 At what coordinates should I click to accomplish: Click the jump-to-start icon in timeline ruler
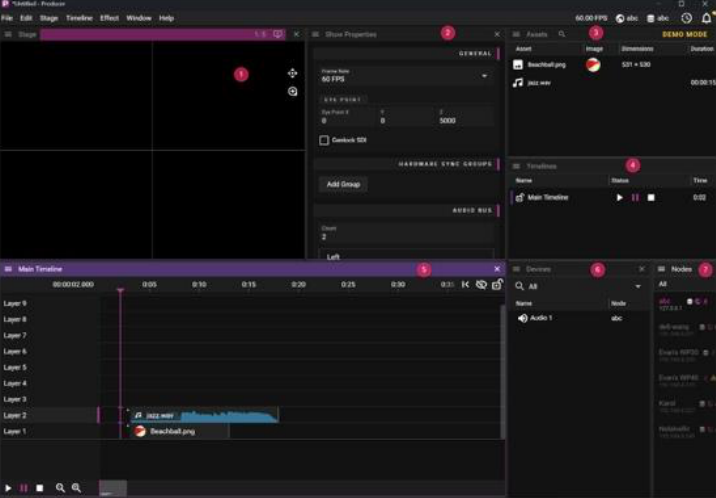tap(465, 284)
